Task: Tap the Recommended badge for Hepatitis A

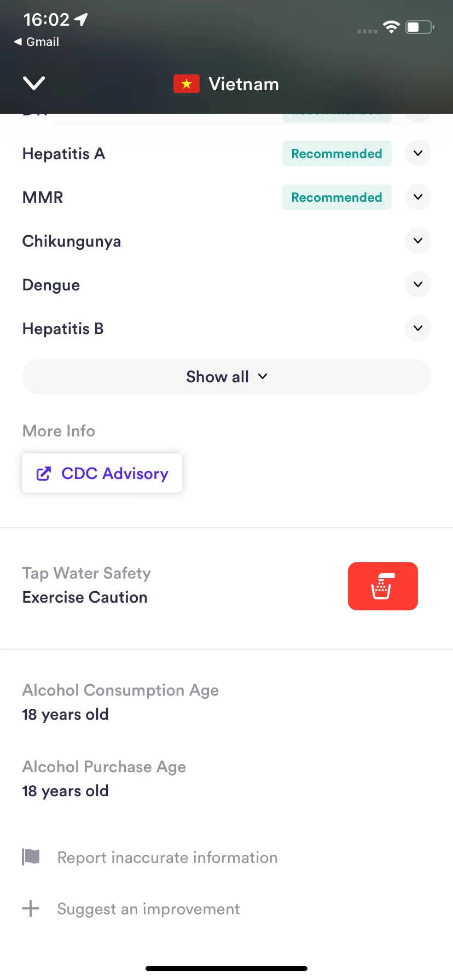Action: [337, 154]
